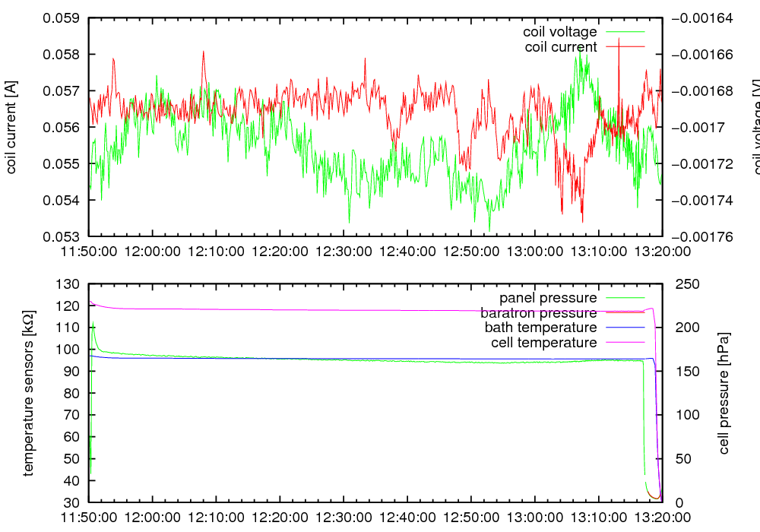The height and width of the screenshot is (532, 760).
Task: Toggle the coil current legend label
Action: pyautogui.click(x=561, y=47)
